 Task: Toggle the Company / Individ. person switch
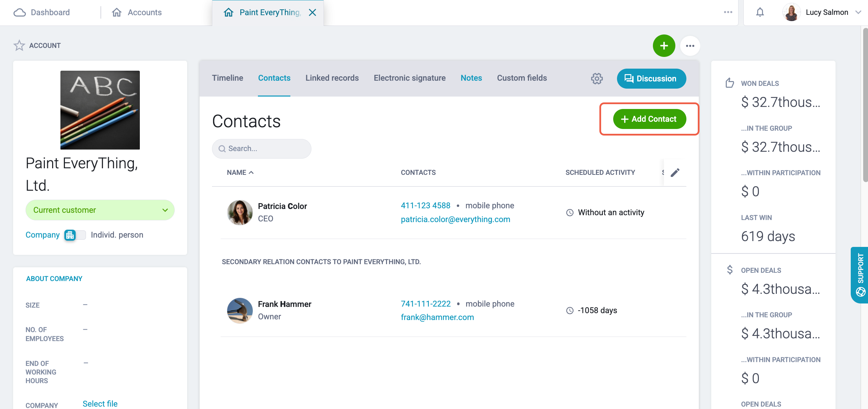pos(75,235)
